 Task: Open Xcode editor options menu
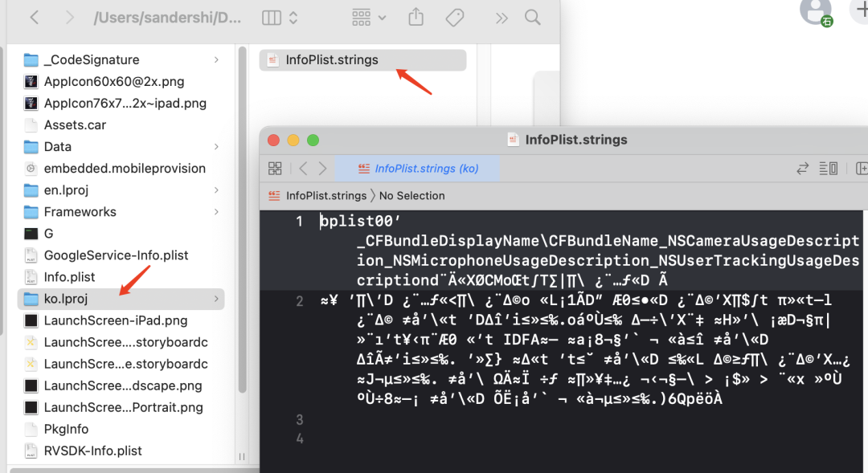click(828, 168)
